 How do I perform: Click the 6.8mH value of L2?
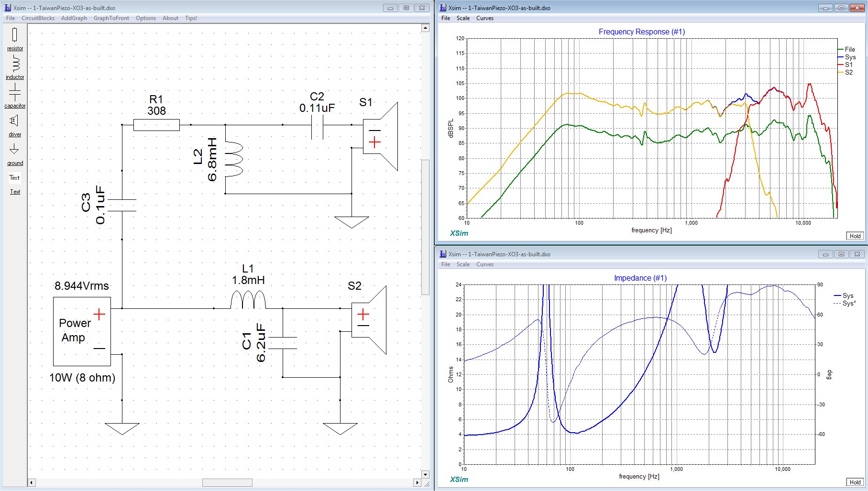[x=212, y=159]
